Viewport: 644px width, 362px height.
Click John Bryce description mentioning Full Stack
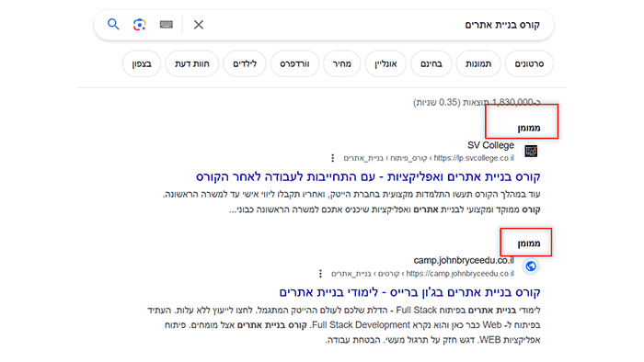click(x=344, y=324)
